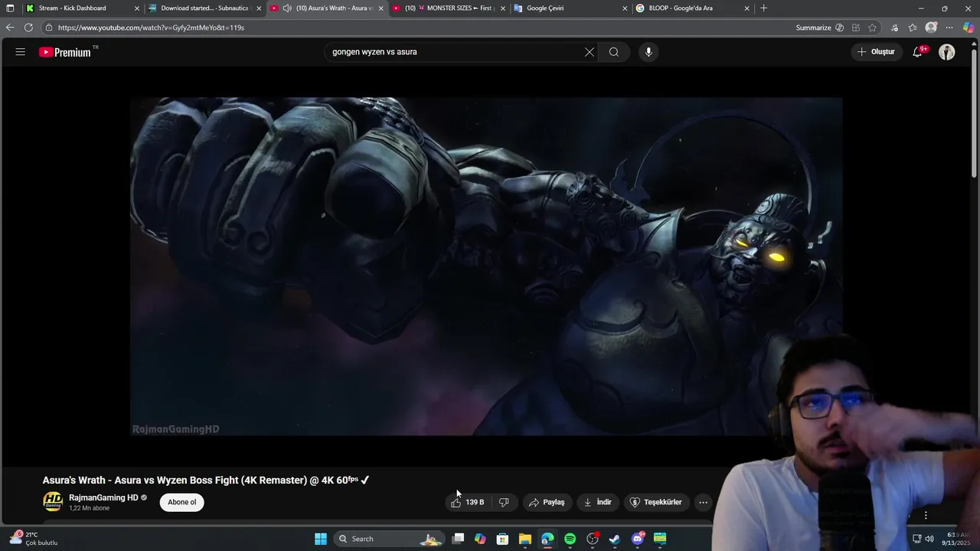This screenshot has width=980, height=551.
Task: Run search with the magnifier button
Action: click(614, 52)
